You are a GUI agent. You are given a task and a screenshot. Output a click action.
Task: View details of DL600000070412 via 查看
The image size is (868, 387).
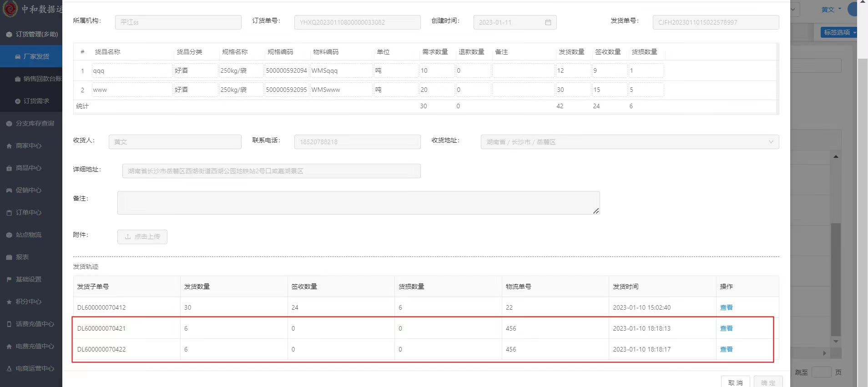[726, 307]
